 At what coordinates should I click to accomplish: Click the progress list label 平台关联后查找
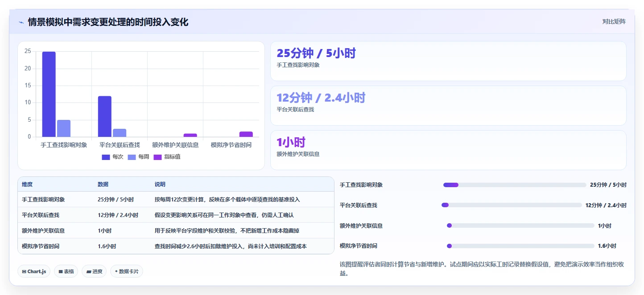359,205
